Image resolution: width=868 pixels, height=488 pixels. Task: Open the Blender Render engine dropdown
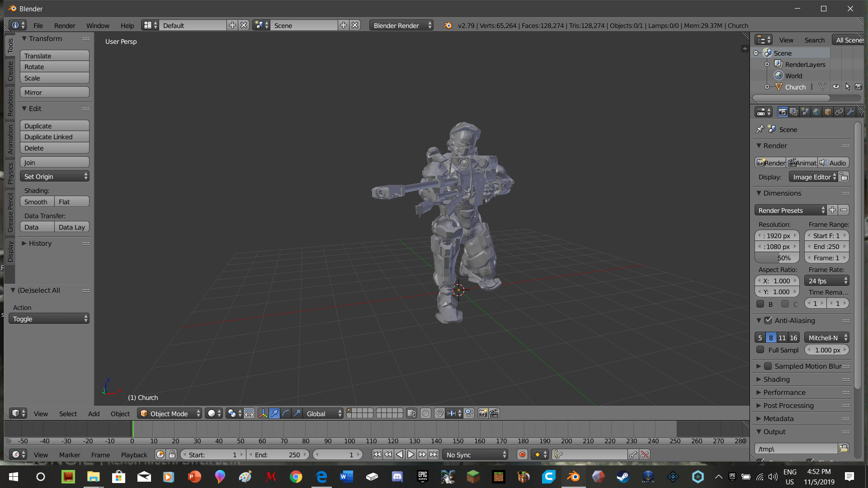pyautogui.click(x=401, y=25)
